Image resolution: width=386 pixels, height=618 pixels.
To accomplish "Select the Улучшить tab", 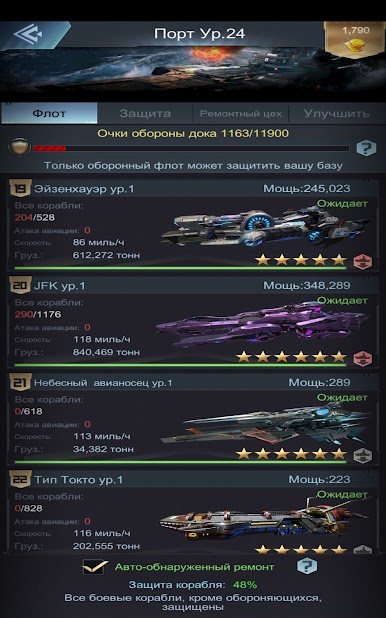I will click(x=336, y=114).
